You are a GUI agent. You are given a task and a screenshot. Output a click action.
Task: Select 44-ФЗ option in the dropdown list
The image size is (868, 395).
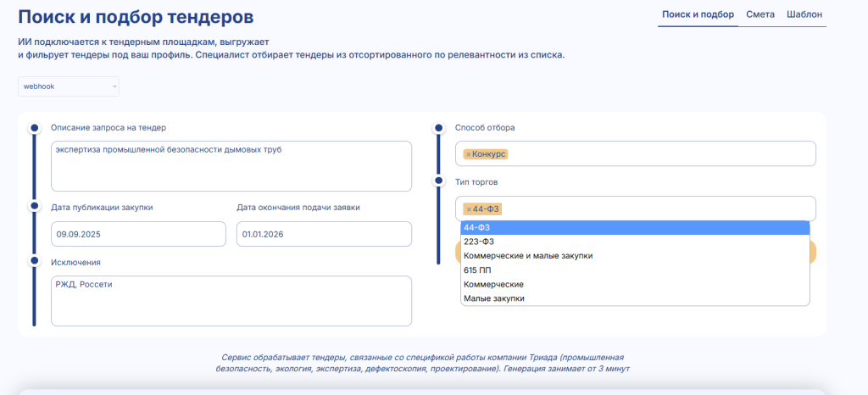click(635, 227)
